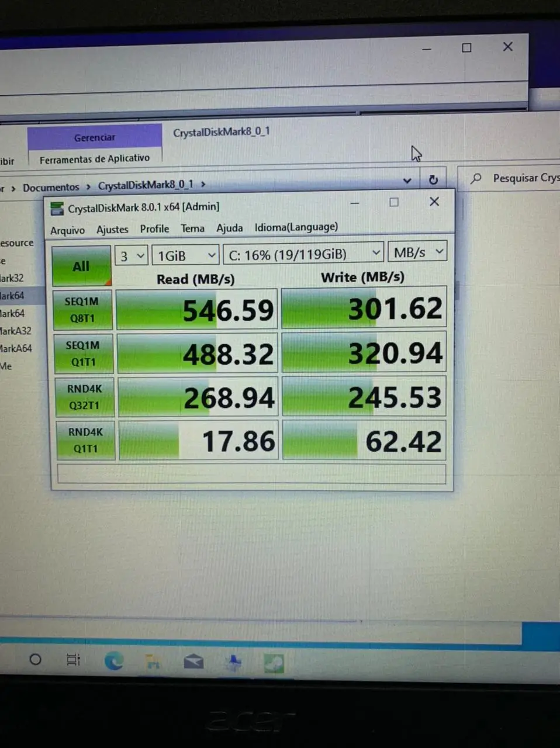This screenshot has height=748, width=560.
Task: Open Ferramentas de Aplicativo ribbon tab
Action: (x=95, y=158)
